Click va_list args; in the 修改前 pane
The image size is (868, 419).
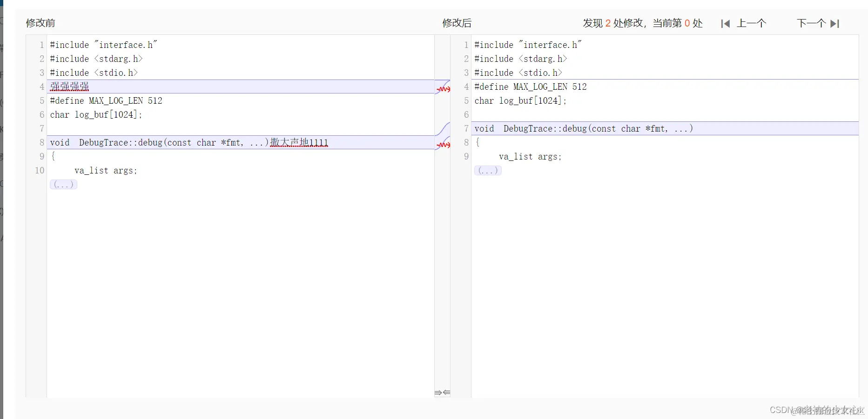coord(106,171)
